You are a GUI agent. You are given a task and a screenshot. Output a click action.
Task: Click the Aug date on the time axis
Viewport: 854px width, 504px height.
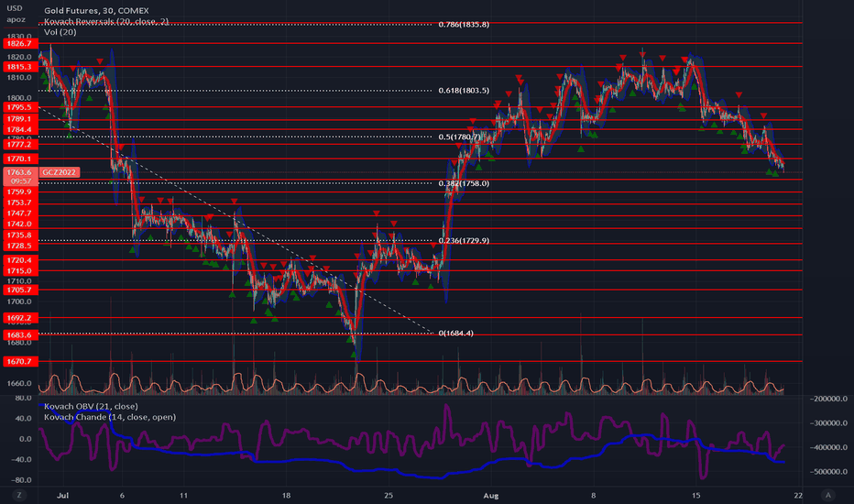click(x=491, y=496)
